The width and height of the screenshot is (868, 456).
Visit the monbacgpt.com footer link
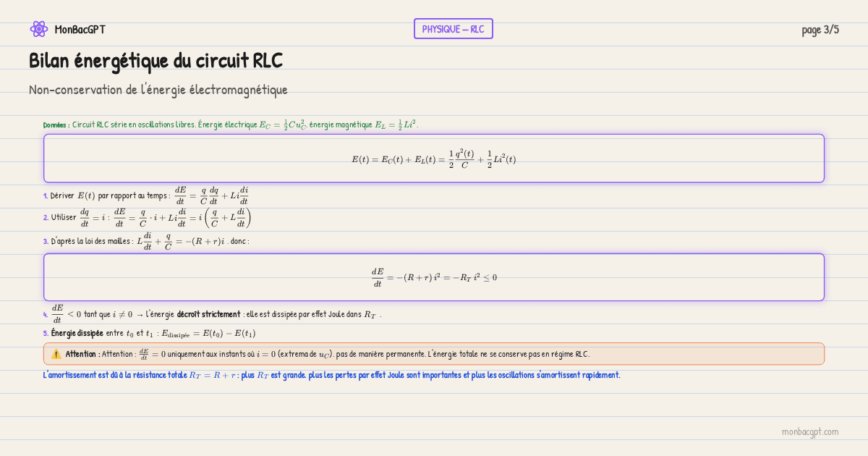tap(809, 431)
